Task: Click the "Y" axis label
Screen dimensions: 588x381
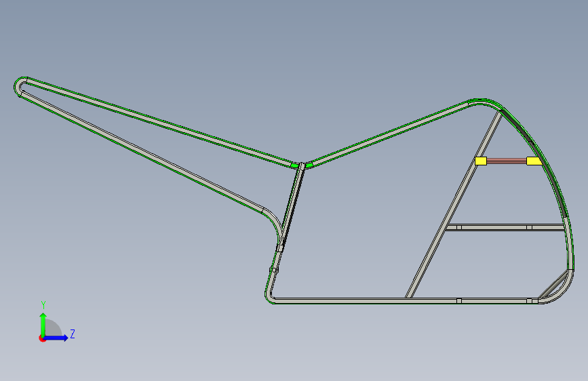Action: (43, 305)
